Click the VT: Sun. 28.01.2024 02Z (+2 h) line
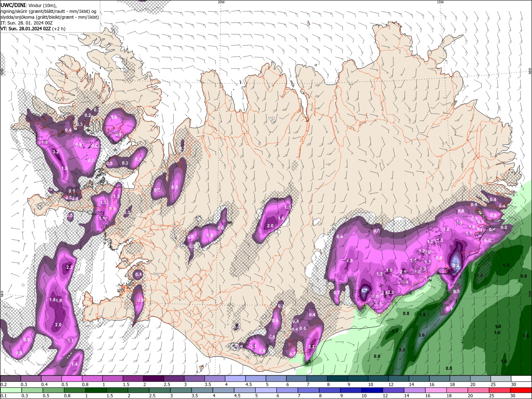Screen dimensions: 532x399 (33, 29)
